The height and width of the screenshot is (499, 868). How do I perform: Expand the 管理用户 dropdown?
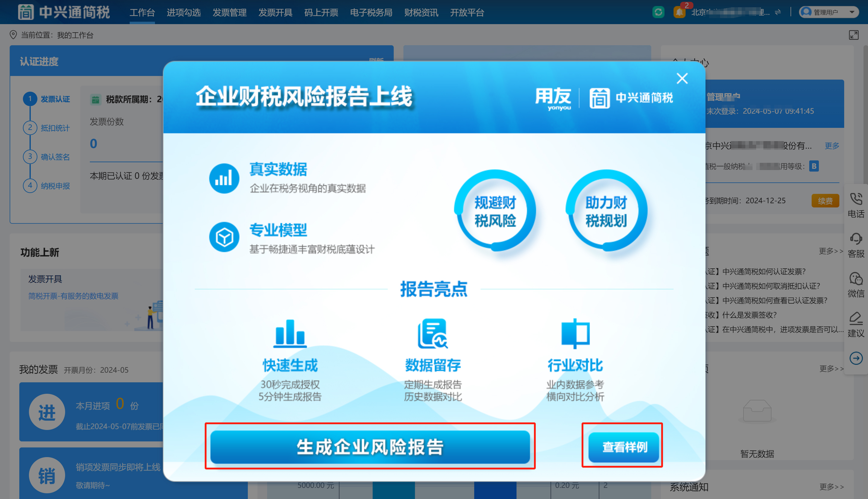(x=828, y=12)
